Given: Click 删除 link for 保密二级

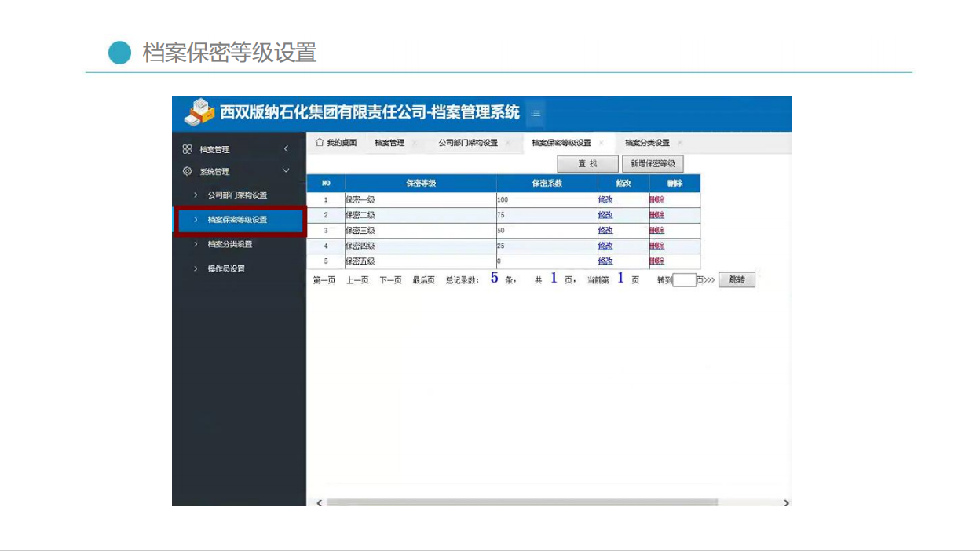Looking at the screenshot, I should coord(657,215).
